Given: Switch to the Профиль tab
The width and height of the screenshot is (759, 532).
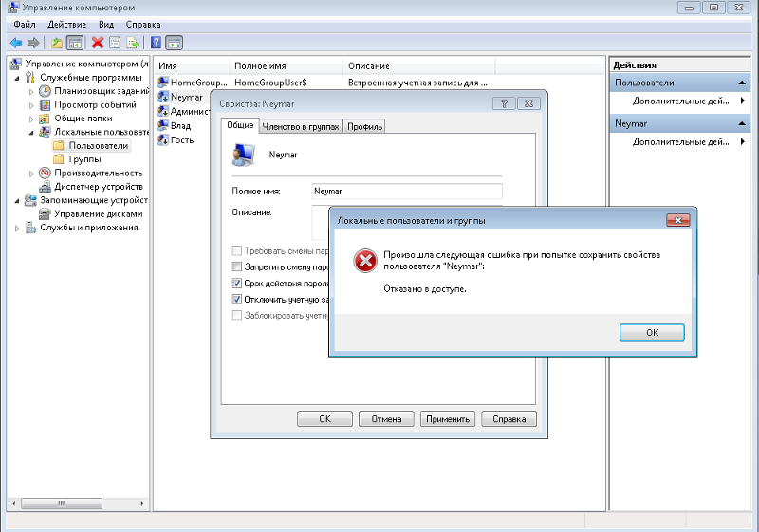Looking at the screenshot, I should pyautogui.click(x=365, y=127).
